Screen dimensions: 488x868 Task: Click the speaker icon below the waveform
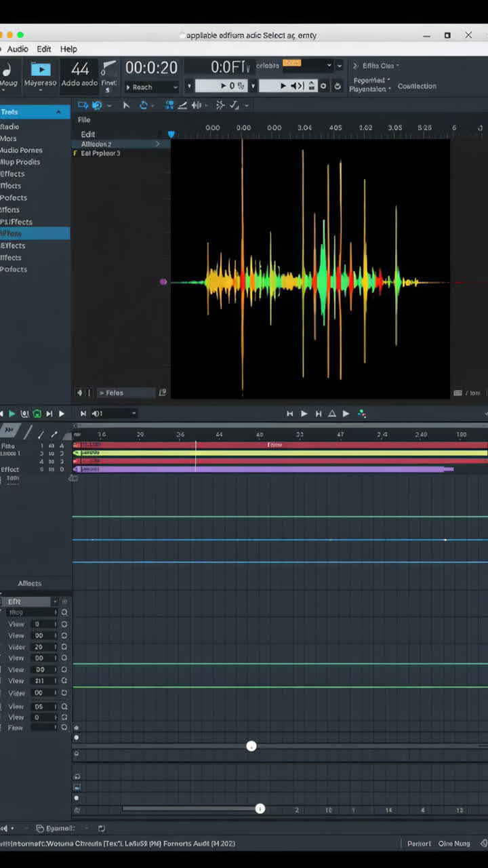pyautogui.click(x=80, y=393)
